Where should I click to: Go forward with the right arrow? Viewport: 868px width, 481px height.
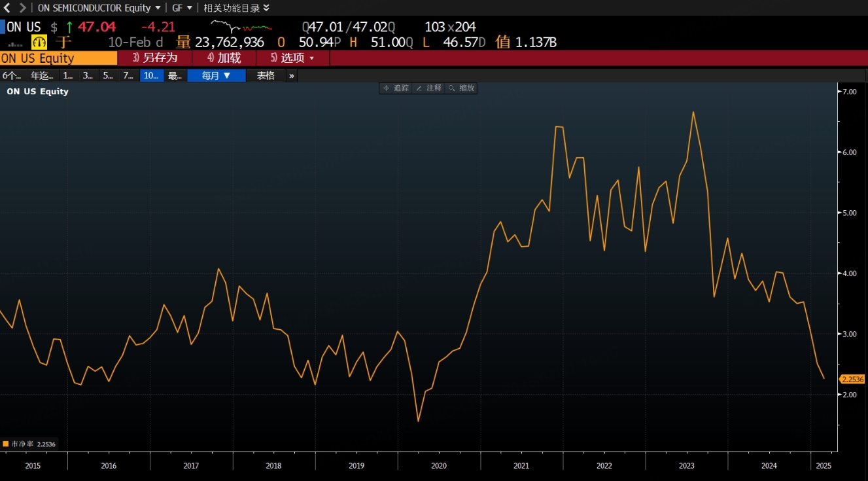point(23,8)
